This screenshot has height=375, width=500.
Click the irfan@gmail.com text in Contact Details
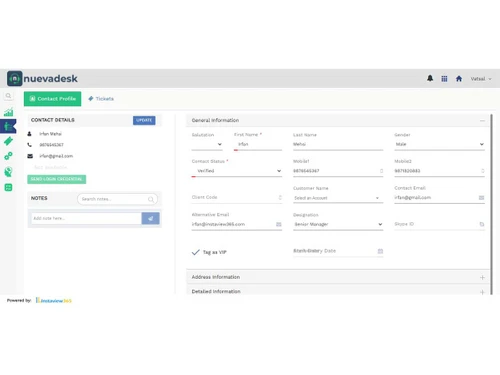tap(56, 156)
